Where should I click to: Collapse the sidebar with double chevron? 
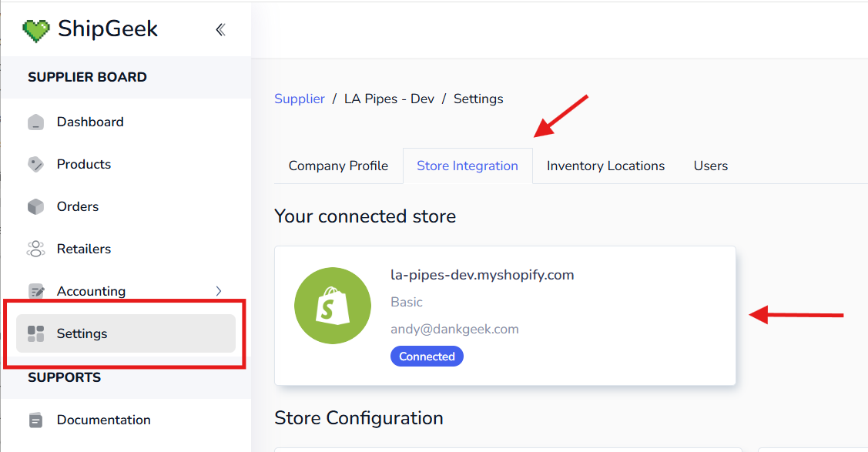pyautogui.click(x=220, y=29)
